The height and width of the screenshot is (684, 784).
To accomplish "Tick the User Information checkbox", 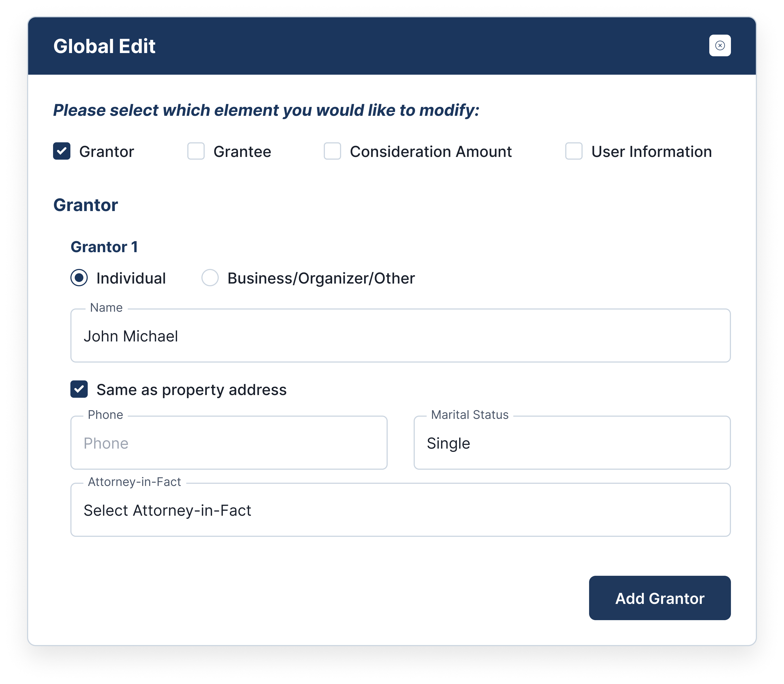I will click(574, 151).
